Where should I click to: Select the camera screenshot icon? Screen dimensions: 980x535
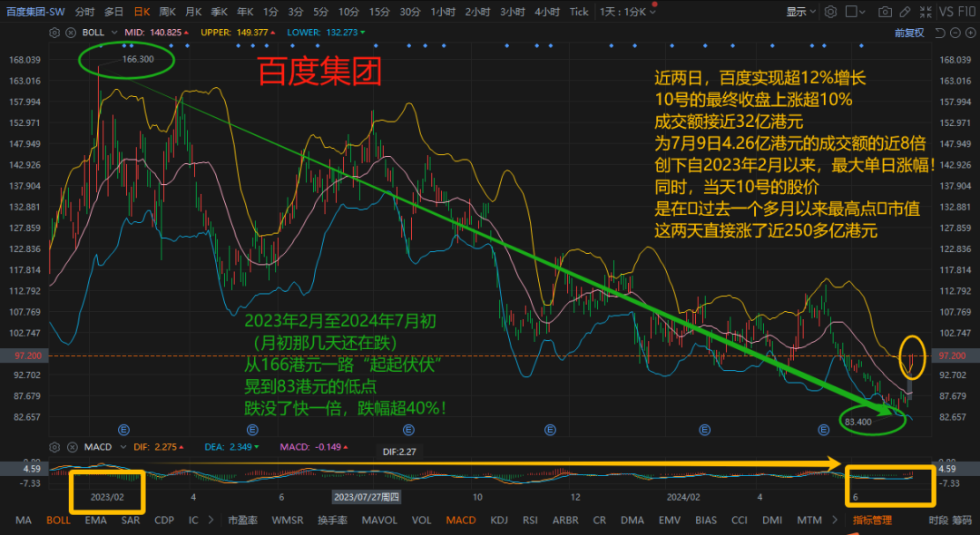tap(886, 11)
